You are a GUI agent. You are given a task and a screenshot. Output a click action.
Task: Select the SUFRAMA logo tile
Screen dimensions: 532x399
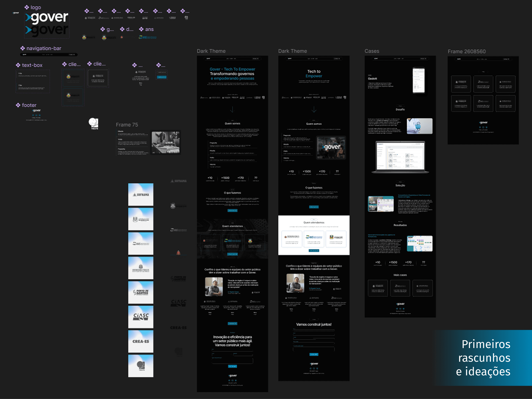141,194
